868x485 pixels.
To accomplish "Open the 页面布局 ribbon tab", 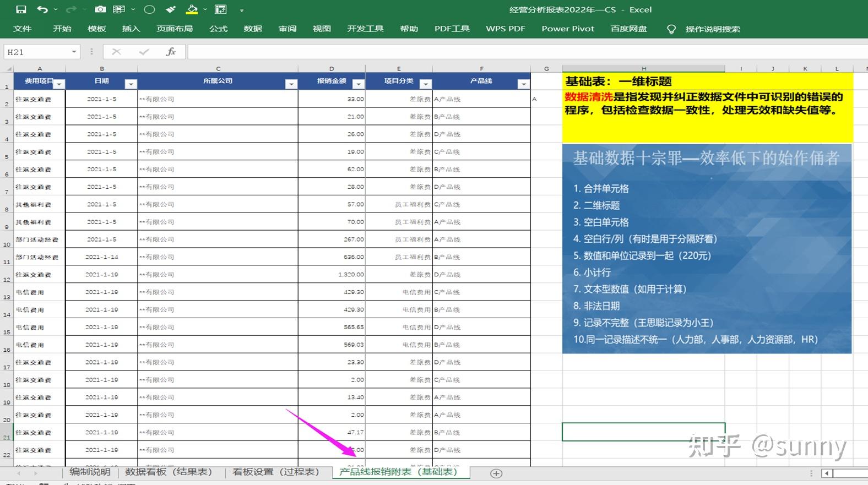I will [x=175, y=29].
